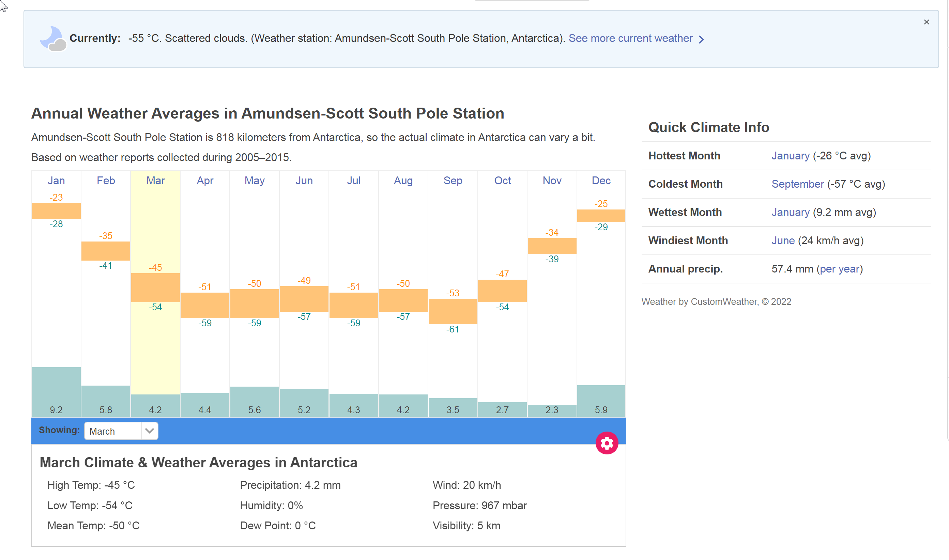Image resolution: width=949 pixels, height=560 pixels.
Task: Select the Sep column header
Action: point(453,181)
